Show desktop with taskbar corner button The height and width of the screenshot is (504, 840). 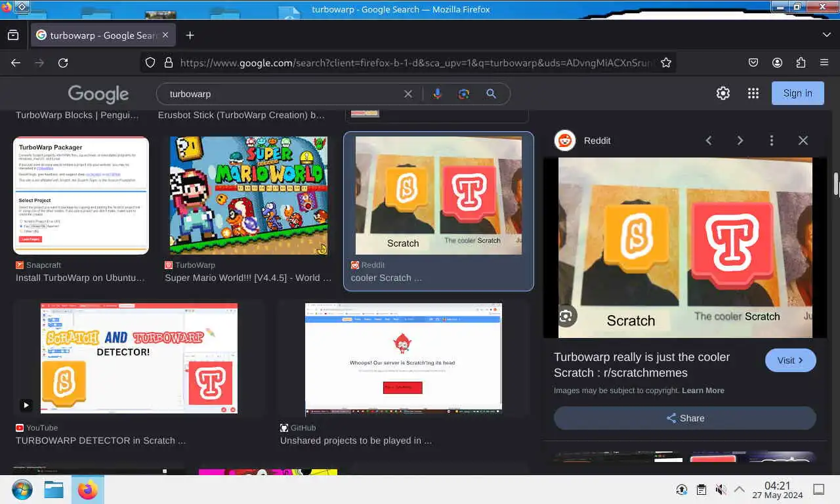click(819, 490)
